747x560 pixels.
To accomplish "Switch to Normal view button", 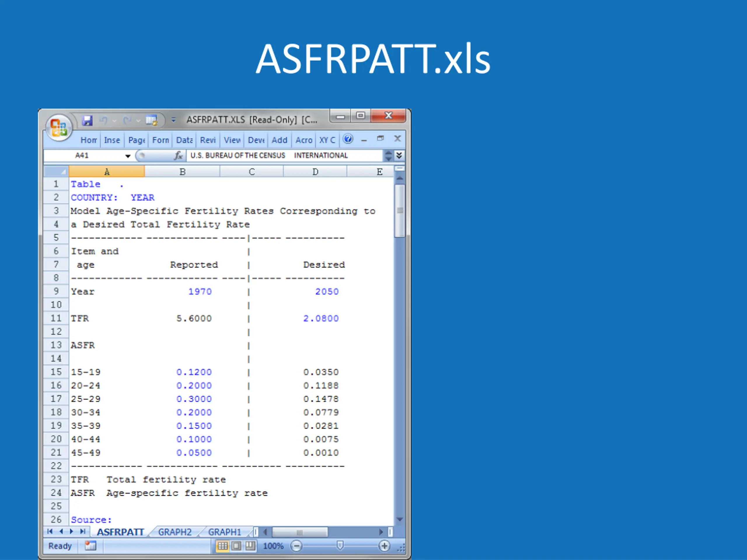I will coord(223,546).
